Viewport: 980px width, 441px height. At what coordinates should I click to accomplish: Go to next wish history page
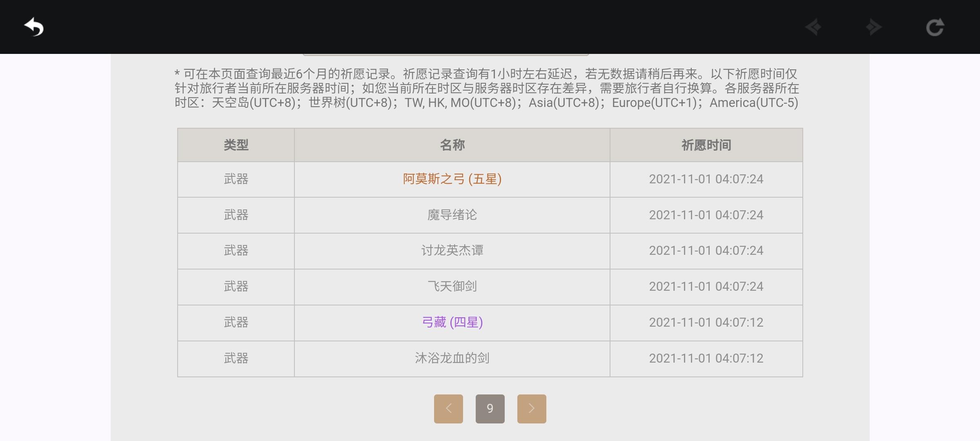tap(531, 408)
